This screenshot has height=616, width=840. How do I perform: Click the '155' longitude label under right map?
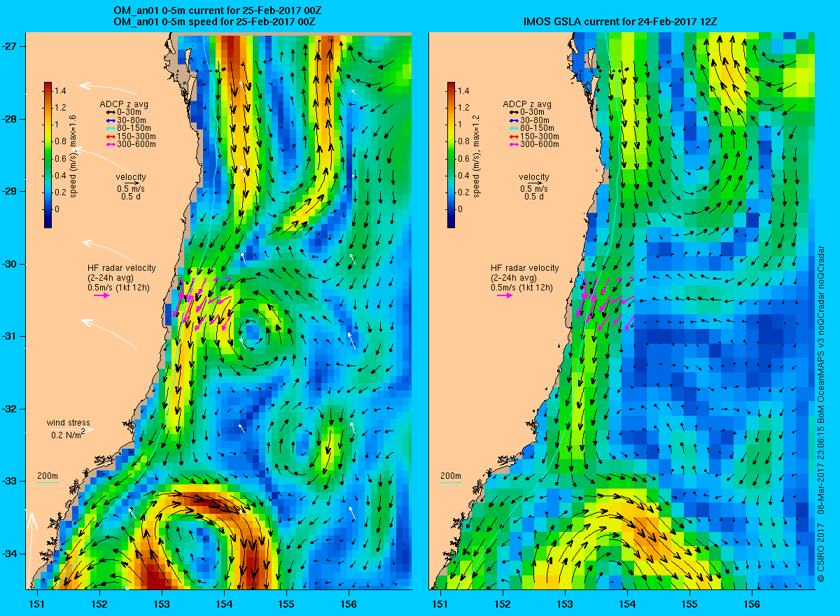point(689,603)
